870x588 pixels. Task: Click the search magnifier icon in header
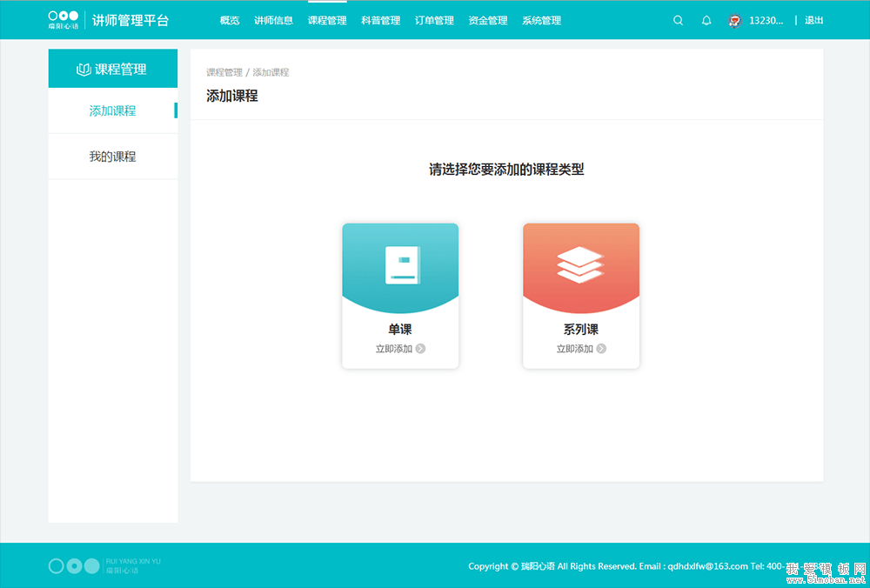click(679, 21)
